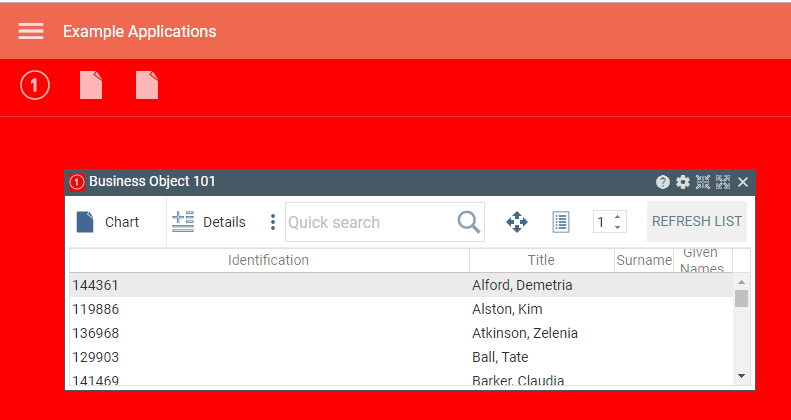Click the circled number one icon in top bar
The height and width of the screenshot is (420, 791).
coord(35,86)
